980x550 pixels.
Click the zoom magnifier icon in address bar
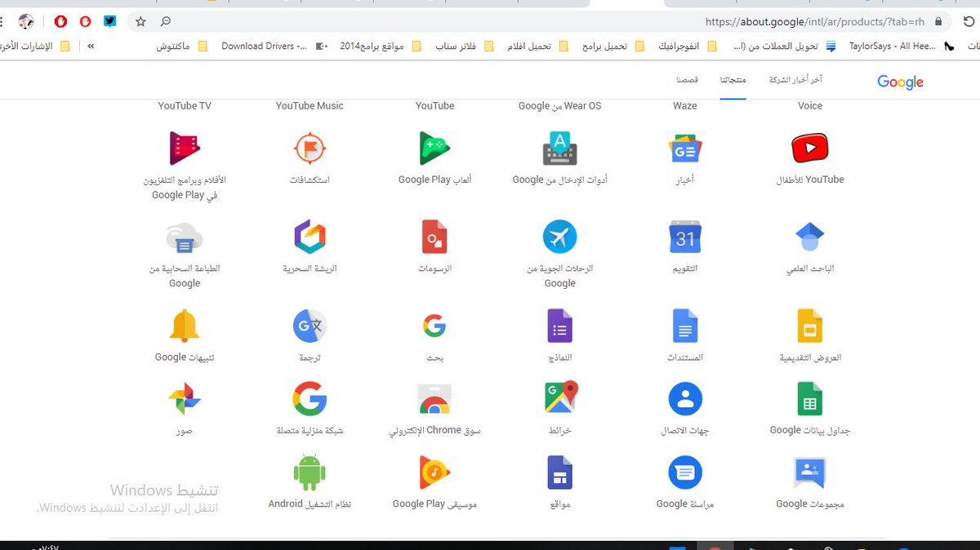[x=166, y=22]
